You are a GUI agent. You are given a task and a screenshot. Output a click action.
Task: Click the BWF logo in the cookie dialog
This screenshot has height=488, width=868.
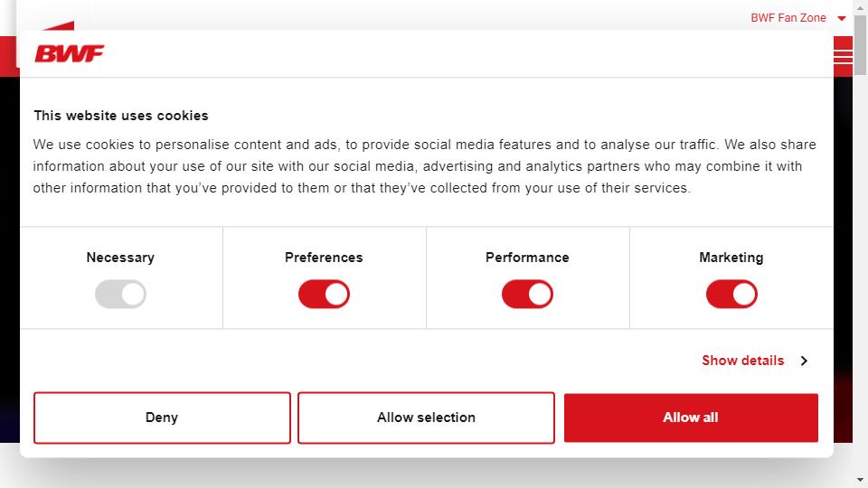pyautogui.click(x=70, y=53)
